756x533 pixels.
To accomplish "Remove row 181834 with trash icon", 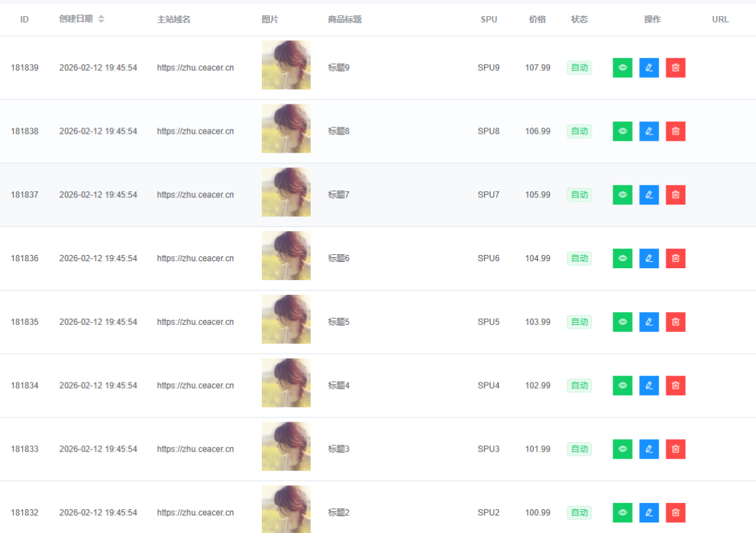I will point(675,386).
